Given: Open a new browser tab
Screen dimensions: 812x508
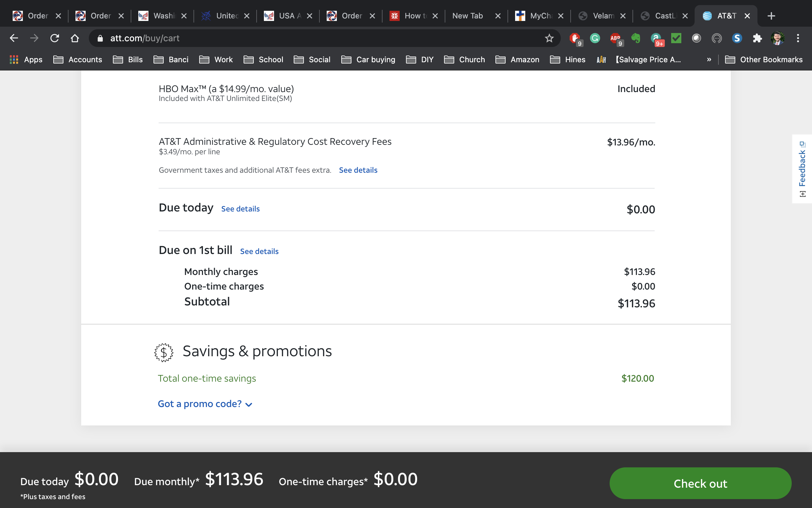Looking at the screenshot, I should [x=771, y=16].
